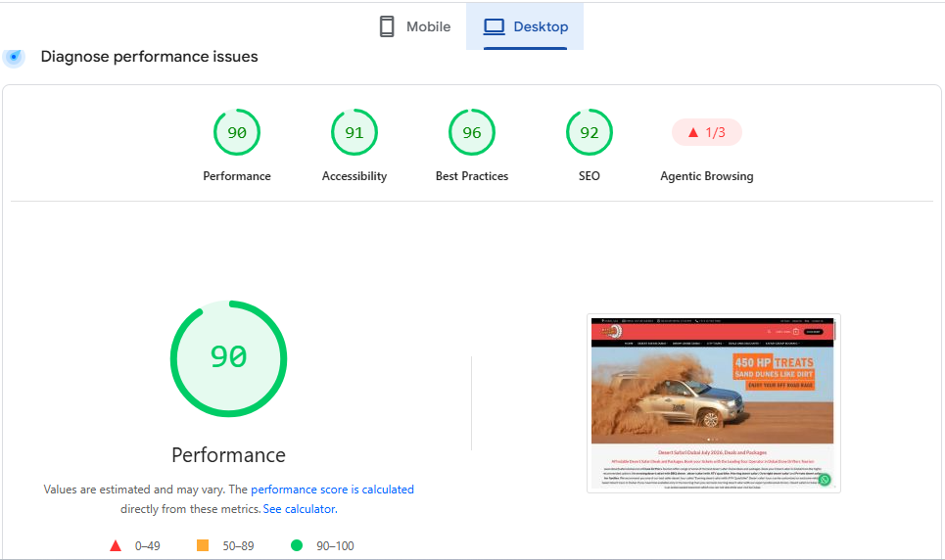Click the '50–89' legend text
Screen dimensions: 945x560
click(238, 546)
